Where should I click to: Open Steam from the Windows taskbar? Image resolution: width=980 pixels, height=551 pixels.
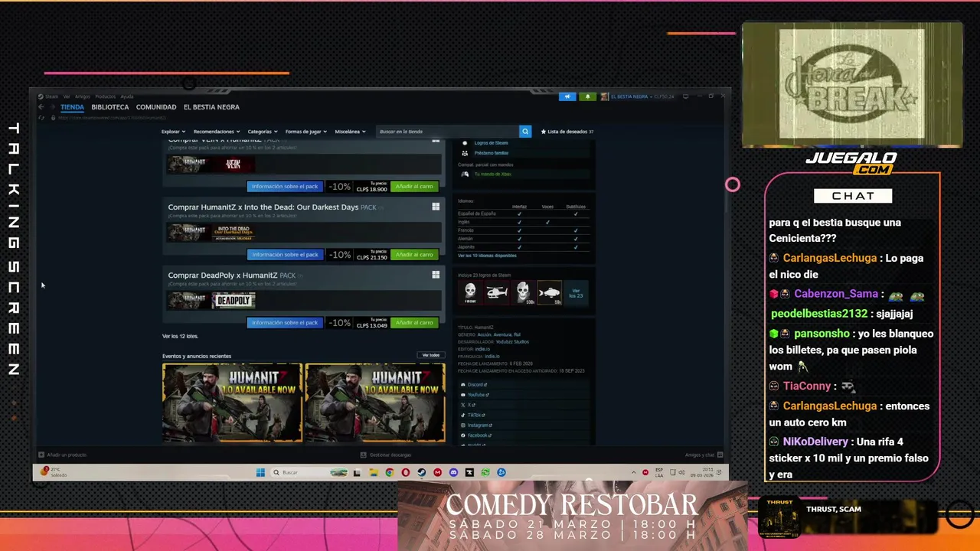click(x=421, y=472)
